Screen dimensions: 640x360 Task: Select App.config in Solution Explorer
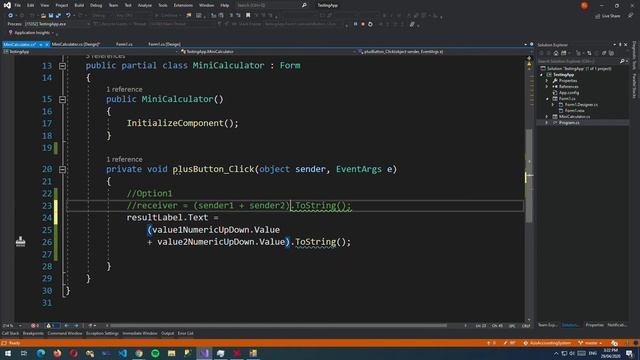point(569,93)
